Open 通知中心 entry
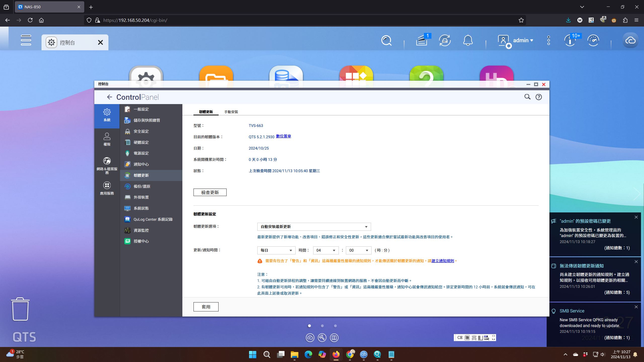 point(151,164)
